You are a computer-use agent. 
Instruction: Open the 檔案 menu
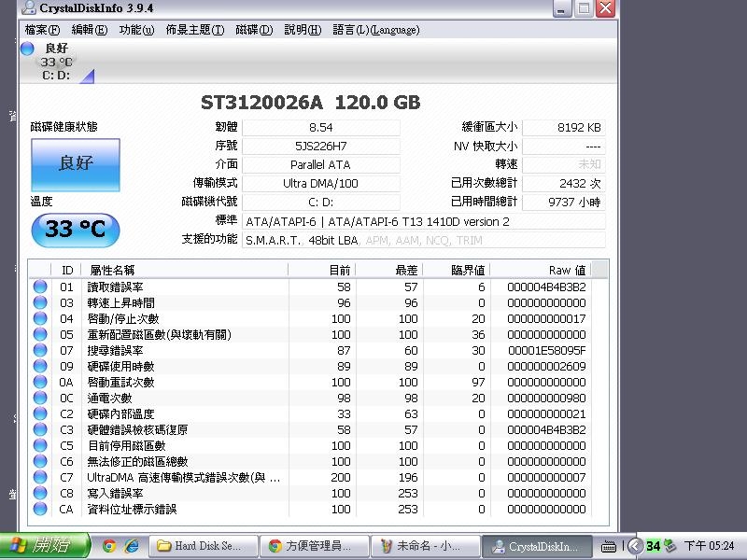point(44,30)
